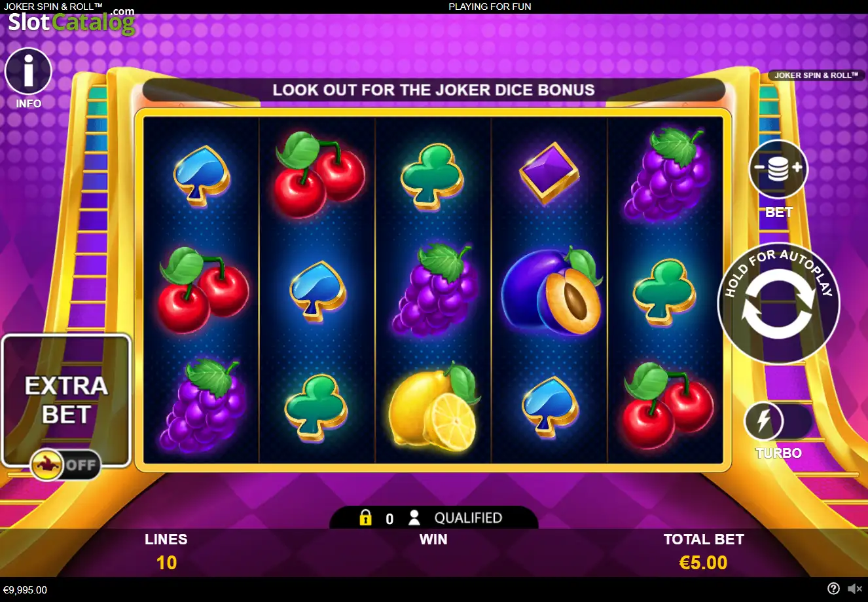
Task: Click the LINES 10 value
Action: pyautogui.click(x=166, y=563)
